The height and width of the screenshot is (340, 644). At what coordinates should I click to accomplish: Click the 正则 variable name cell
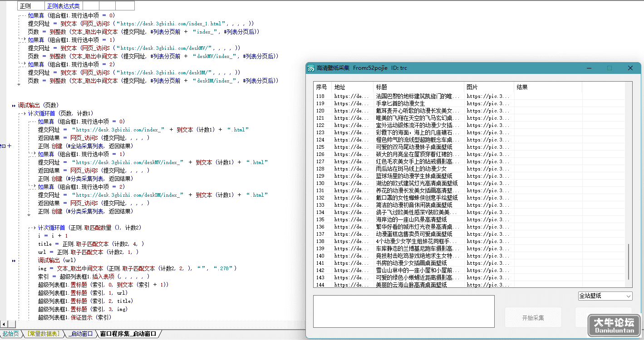[x=31, y=6]
